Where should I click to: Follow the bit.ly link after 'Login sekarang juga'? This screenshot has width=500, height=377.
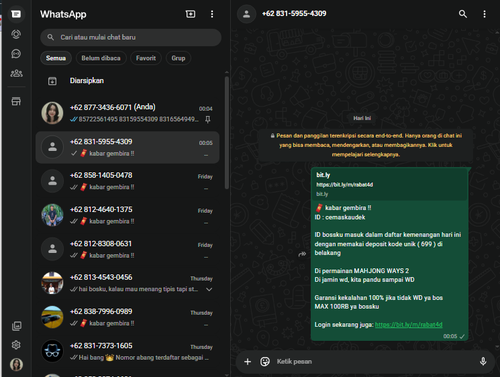pos(409,325)
